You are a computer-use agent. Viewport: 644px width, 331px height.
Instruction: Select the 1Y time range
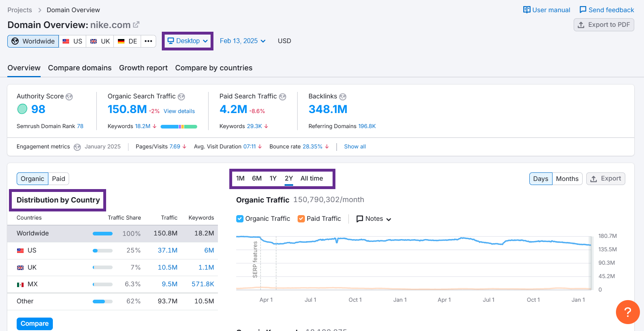pyautogui.click(x=273, y=179)
